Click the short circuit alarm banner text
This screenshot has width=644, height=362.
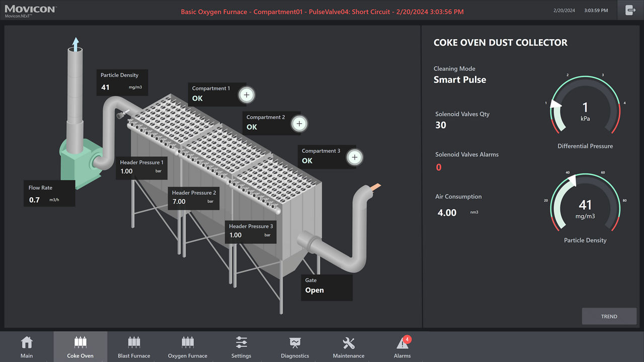pyautogui.click(x=322, y=12)
